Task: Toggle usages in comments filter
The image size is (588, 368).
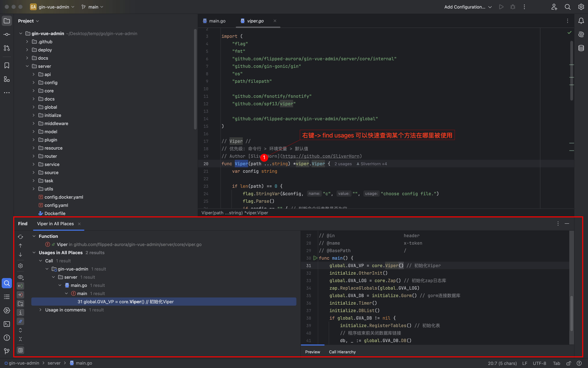Action: (20, 321)
